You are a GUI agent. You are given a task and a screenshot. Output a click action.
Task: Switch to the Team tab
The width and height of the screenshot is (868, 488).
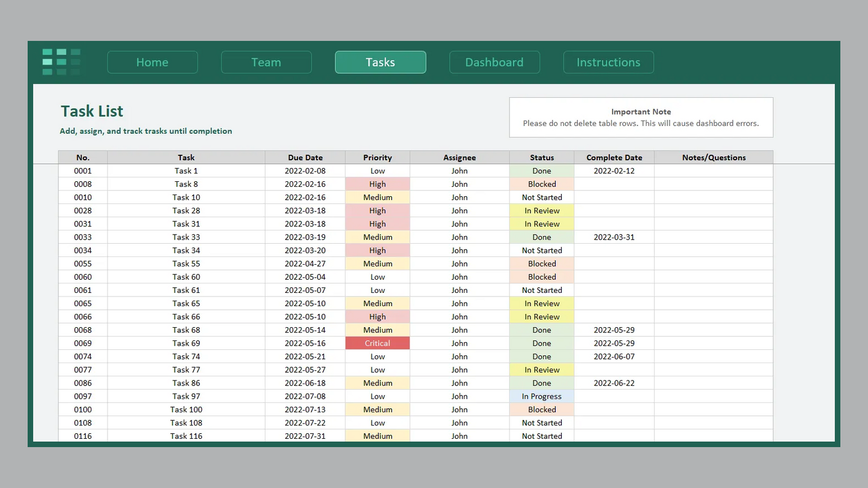266,62
